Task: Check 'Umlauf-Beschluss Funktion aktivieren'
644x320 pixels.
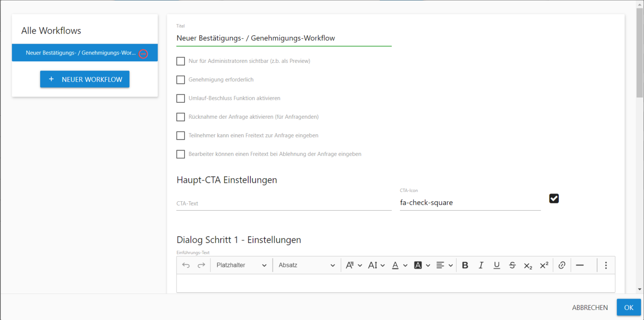Action: pyautogui.click(x=180, y=98)
